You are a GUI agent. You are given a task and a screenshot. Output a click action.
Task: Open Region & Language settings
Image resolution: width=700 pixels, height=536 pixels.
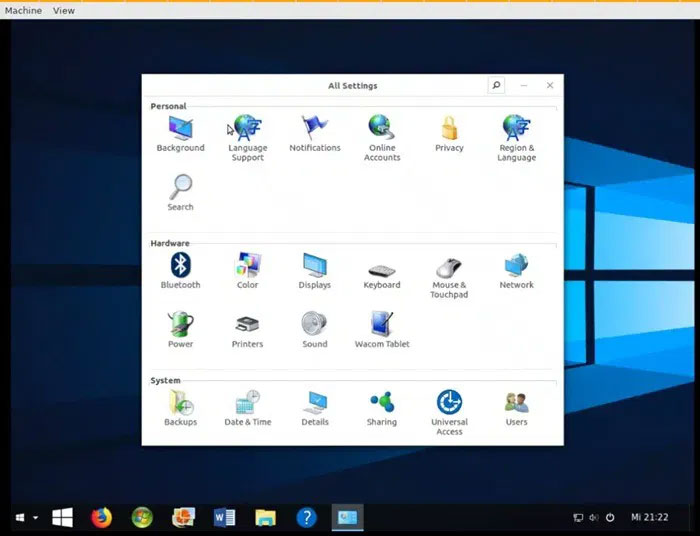click(x=517, y=138)
